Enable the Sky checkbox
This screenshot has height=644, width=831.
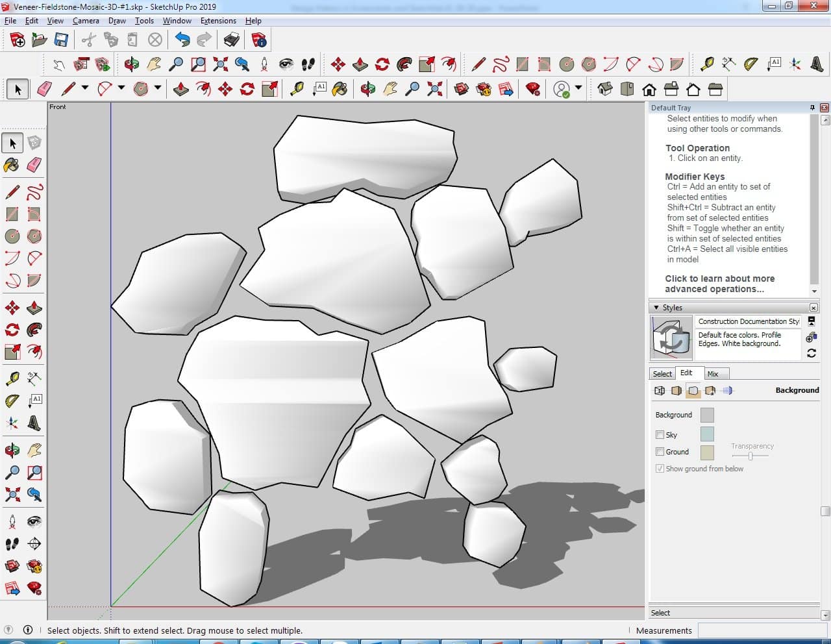(x=660, y=435)
